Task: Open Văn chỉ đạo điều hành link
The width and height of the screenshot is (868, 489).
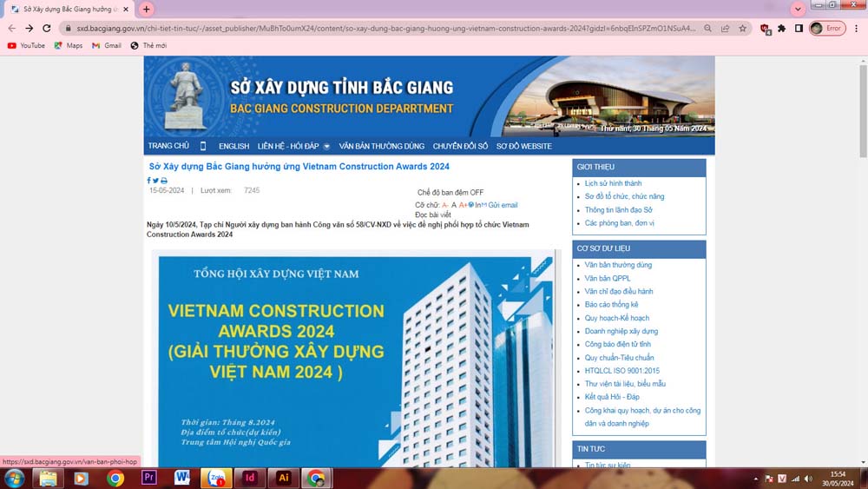Action: click(618, 291)
